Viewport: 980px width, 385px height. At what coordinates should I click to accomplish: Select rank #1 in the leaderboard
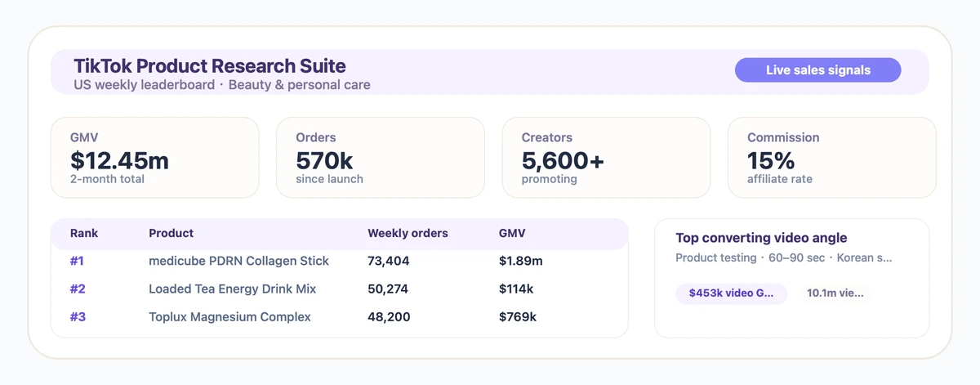click(x=78, y=261)
